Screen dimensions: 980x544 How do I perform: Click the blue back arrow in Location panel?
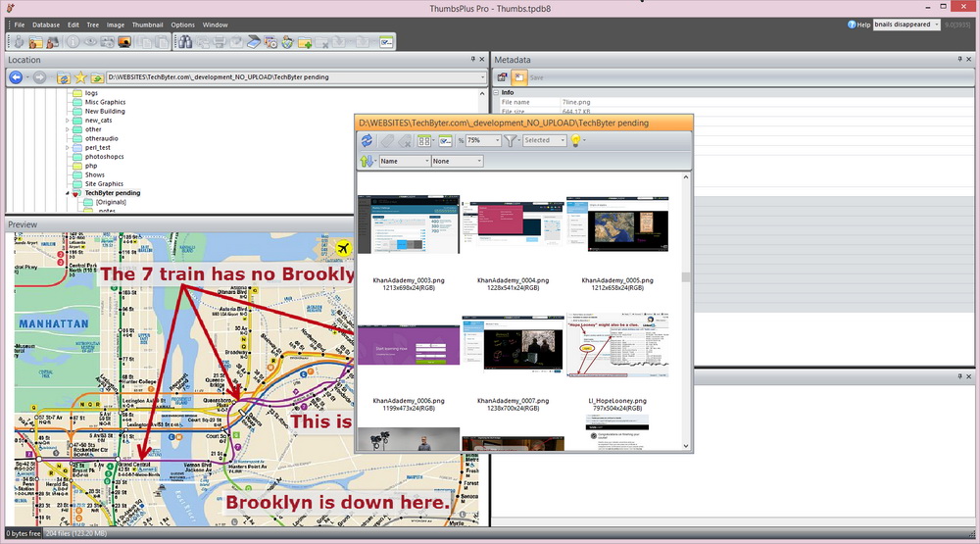pos(17,76)
